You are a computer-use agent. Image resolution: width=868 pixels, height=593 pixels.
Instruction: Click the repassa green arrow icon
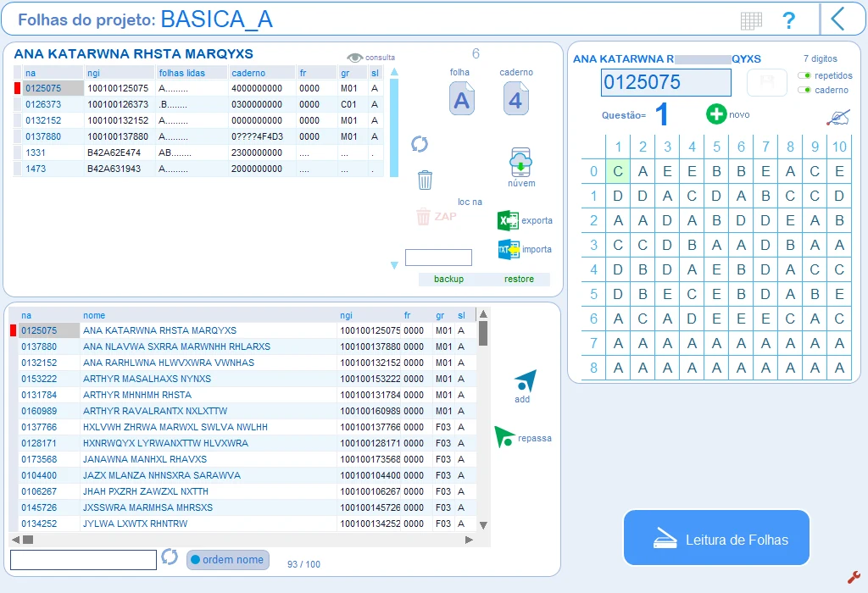(504, 436)
